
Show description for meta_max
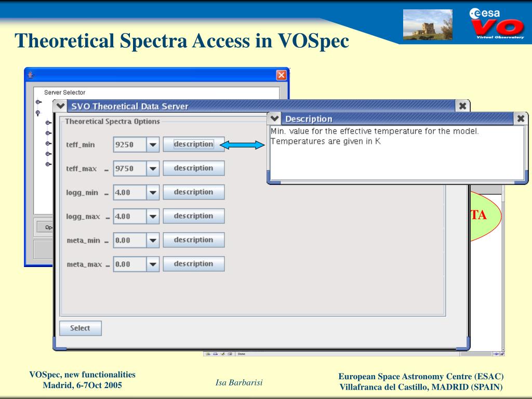(x=193, y=264)
